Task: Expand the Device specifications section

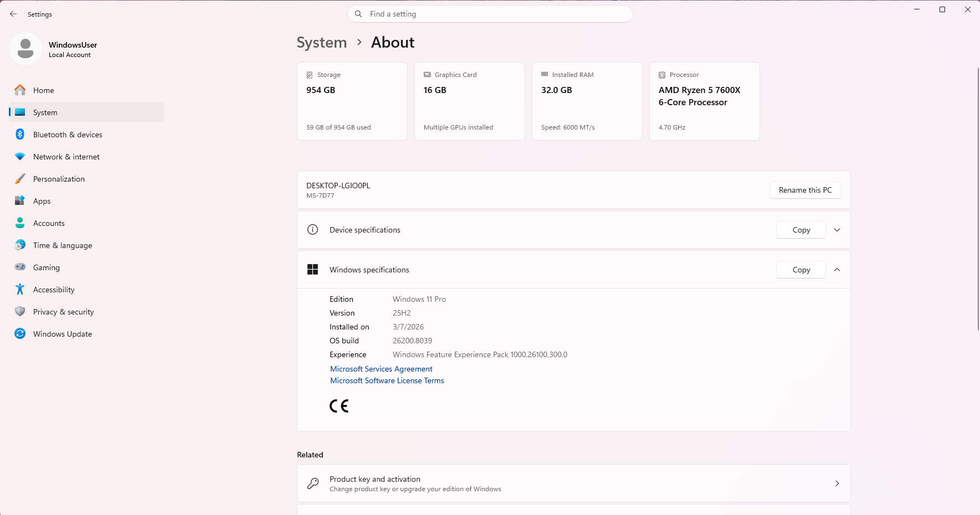Action: (837, 230)
